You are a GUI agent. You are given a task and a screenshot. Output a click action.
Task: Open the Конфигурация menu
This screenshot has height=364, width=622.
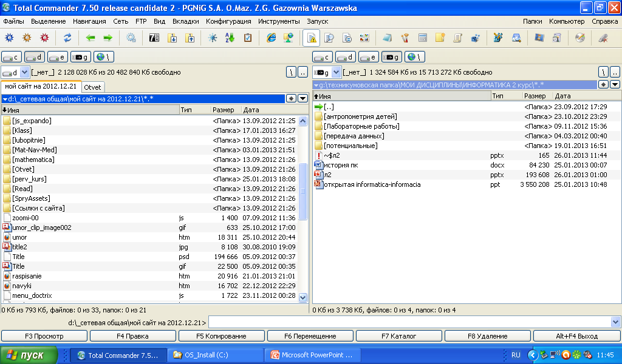tap(228, 21)
